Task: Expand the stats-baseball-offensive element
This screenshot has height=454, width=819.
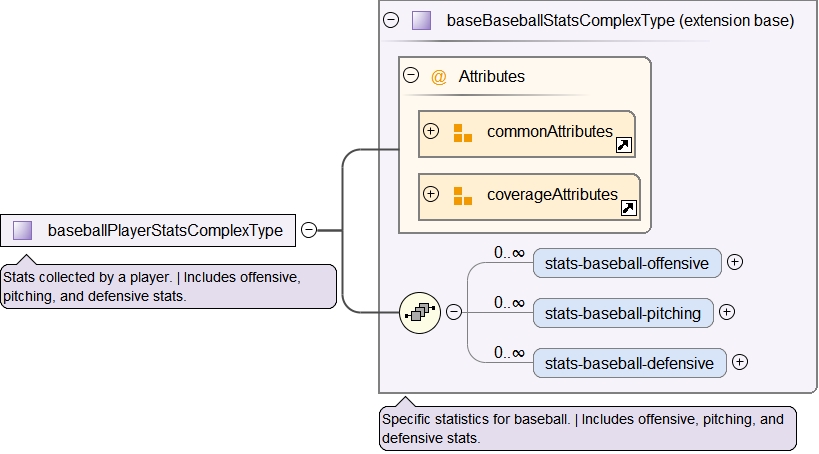Action: click(735, 262)
